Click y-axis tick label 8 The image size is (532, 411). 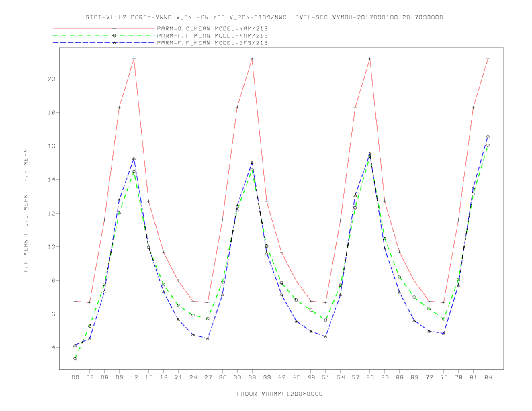(x=53, y=281)
